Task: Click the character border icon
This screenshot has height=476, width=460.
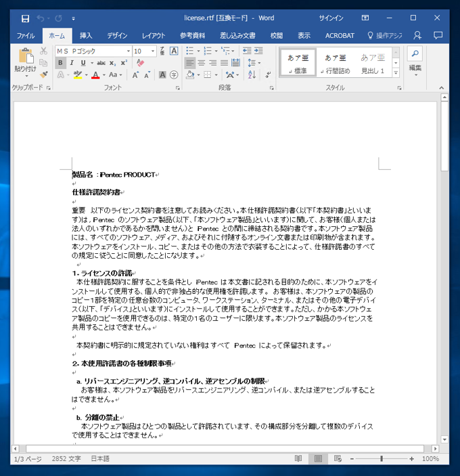Action: [x=174, y=51]
